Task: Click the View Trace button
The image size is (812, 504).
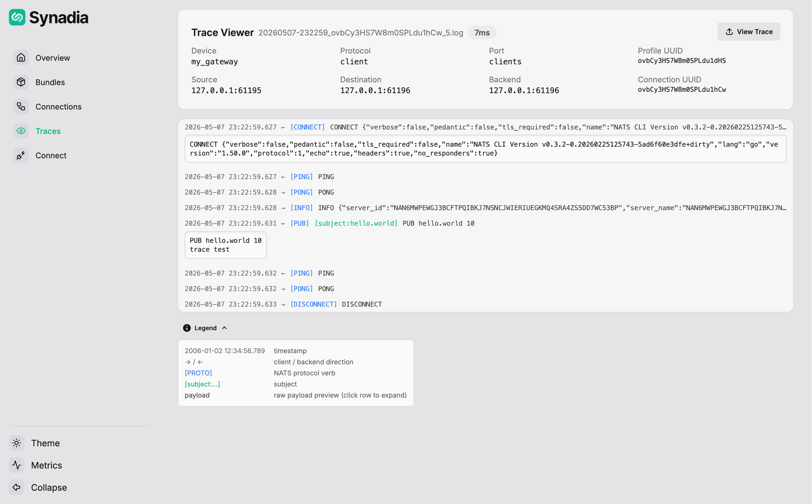Action: coord(749,32)
